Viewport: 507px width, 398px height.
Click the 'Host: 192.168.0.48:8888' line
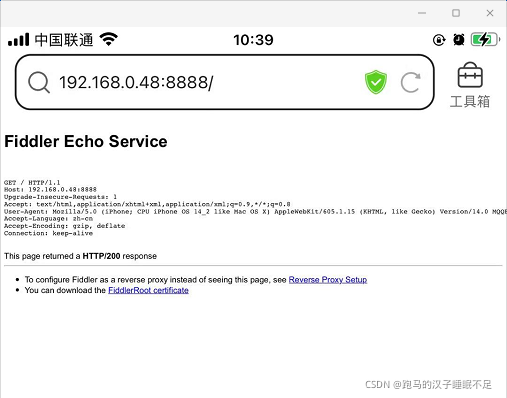(50, 189)
